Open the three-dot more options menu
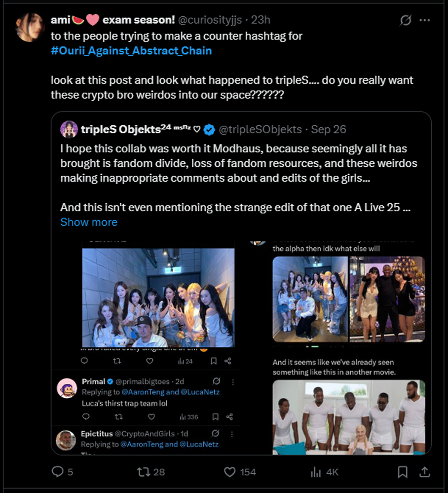This screenshot has width=448, height=493. point(424,20)
